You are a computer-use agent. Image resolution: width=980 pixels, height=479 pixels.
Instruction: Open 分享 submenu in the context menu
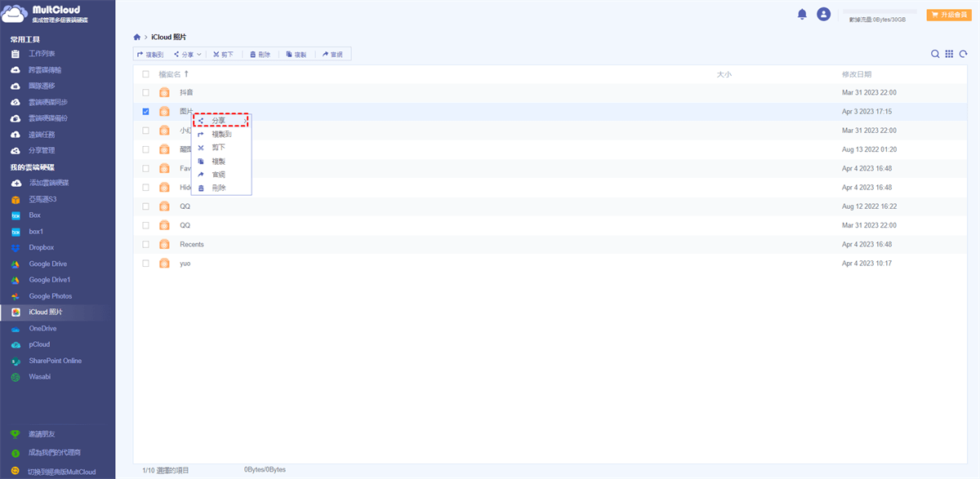(x=220, y=121)
